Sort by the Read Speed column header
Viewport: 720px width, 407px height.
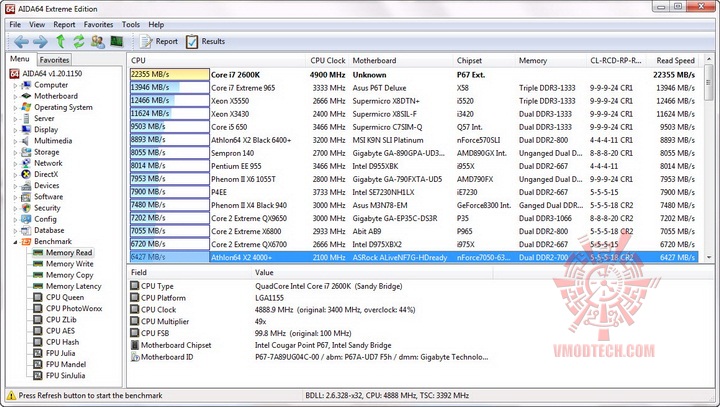coord(673,61)
